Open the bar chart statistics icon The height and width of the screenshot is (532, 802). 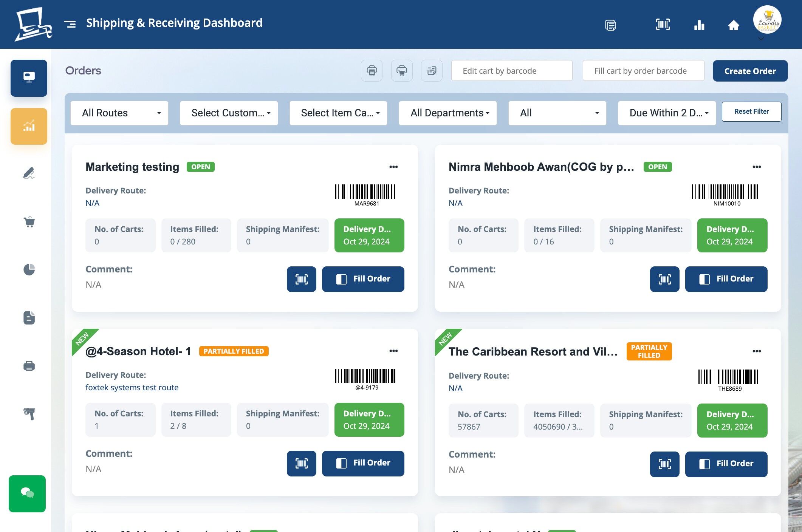tap(699, 25)
